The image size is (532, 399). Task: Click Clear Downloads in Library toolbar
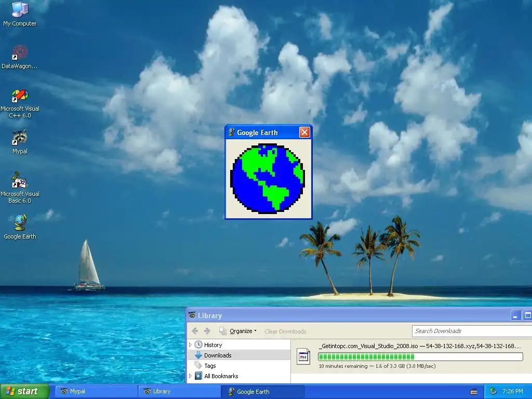pos(285,331)
